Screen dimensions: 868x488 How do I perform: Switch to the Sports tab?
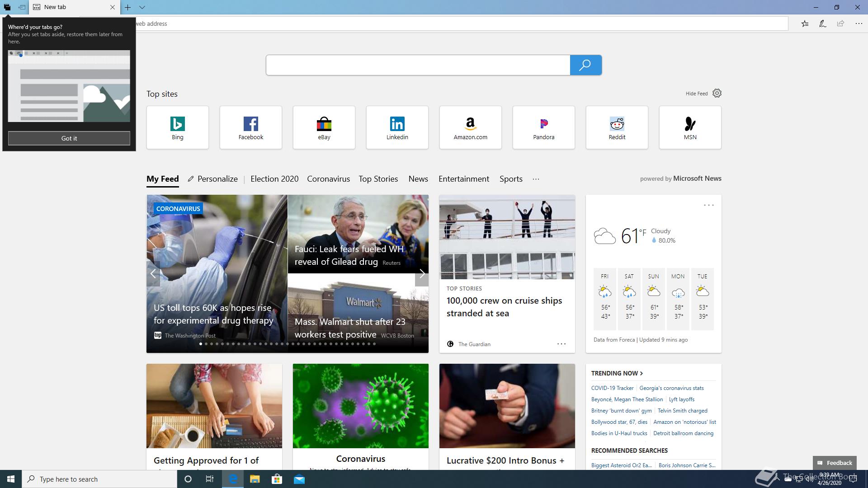click(511, 179)
